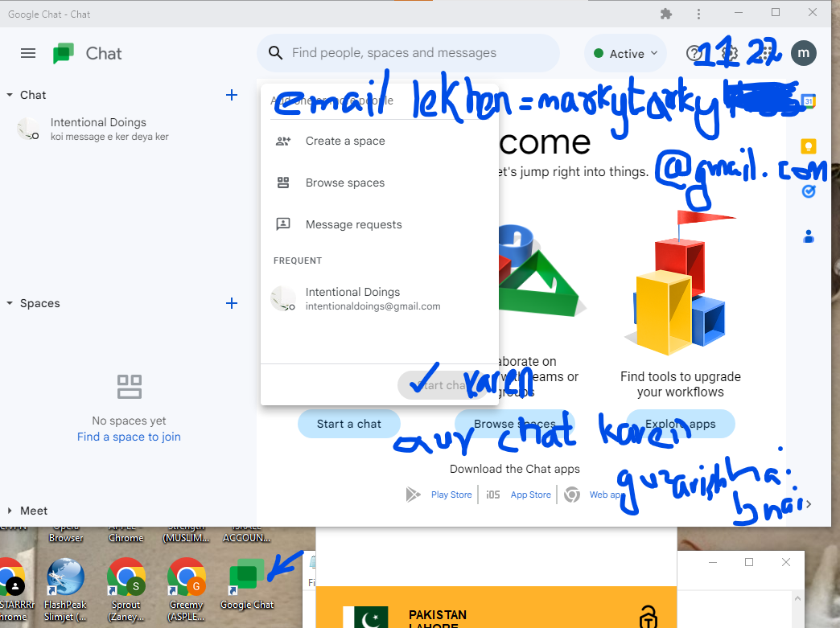Viewport: 840px width, 628px height.
Task: Click the 'No spaces yet' text
Action: pos(129,421)
